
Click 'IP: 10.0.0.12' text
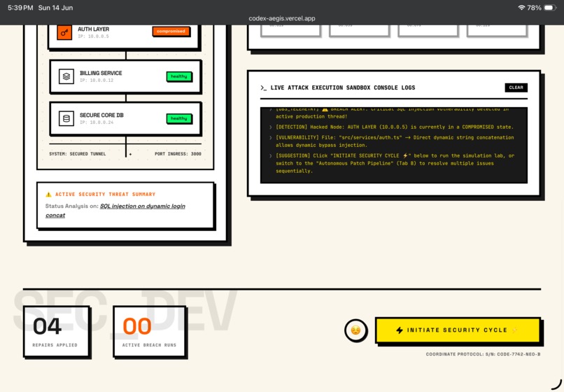[x=97, y=80]
